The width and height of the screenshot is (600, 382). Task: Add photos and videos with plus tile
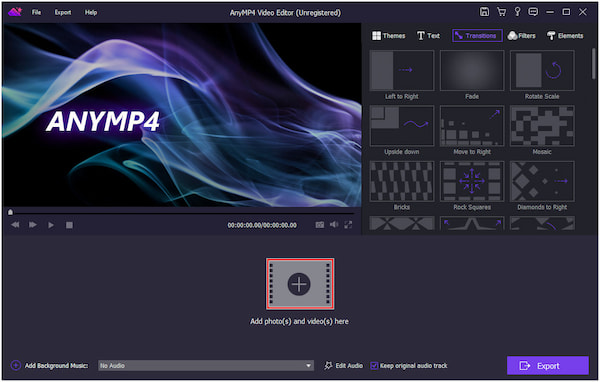click(300, 284)
